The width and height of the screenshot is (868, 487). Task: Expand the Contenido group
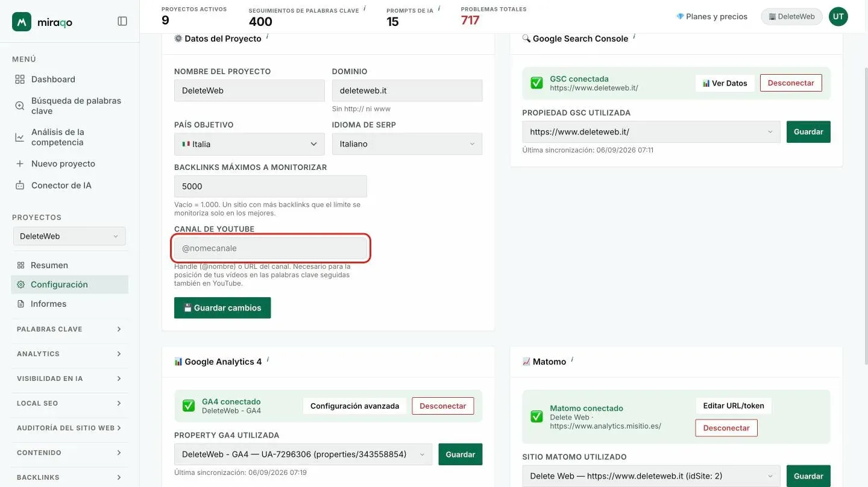(69, 453)
